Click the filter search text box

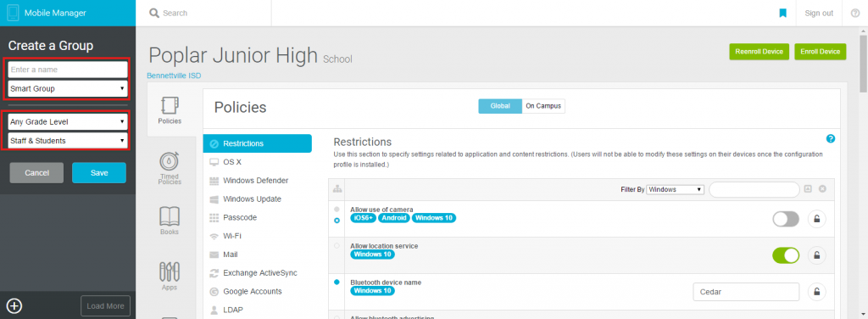pos(754,189)
